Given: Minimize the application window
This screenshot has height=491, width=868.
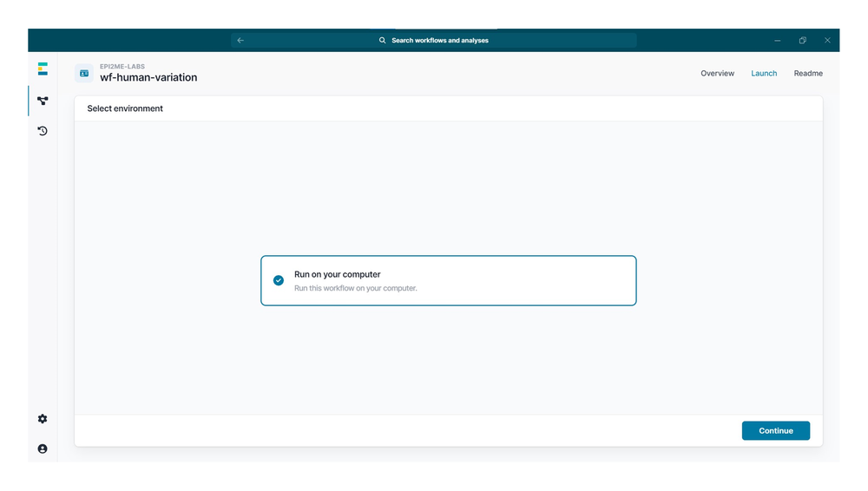Looking at the screenshot, I should [777, 41].
